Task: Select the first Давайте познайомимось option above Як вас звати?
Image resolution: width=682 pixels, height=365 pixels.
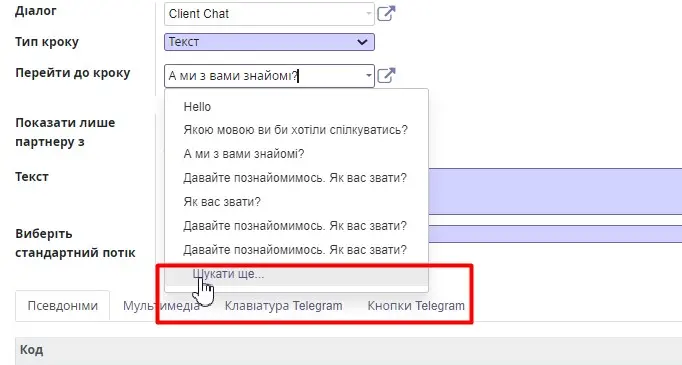Action: point(295,178)
